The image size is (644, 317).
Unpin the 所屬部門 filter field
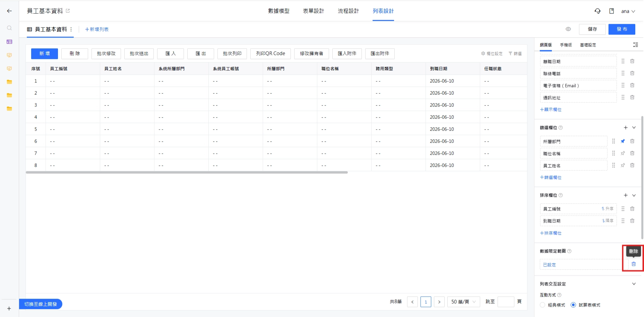pyautogui.click(x=623, y=141)
